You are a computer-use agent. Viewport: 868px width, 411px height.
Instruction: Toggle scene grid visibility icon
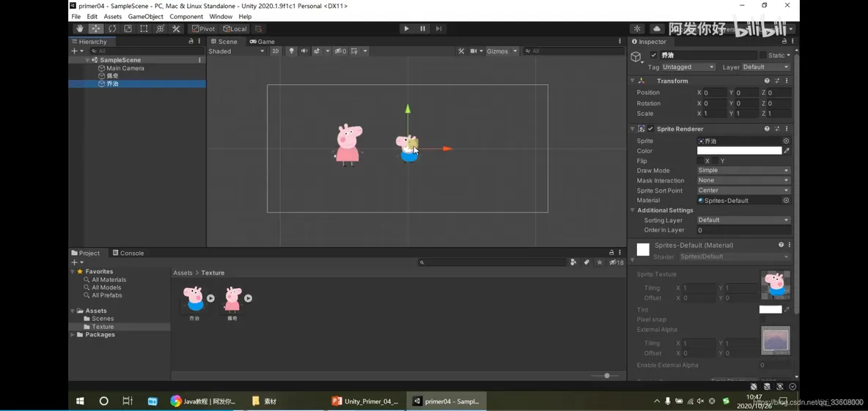[x=354, y=51]
